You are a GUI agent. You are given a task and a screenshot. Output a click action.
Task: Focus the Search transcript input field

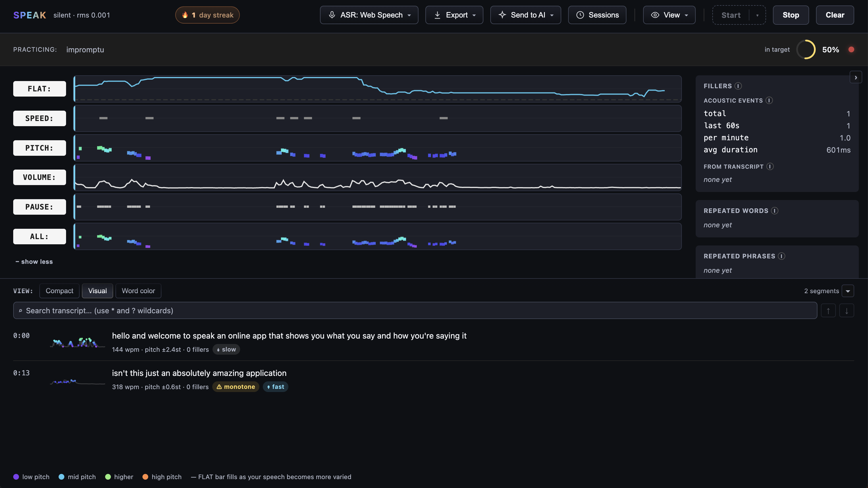coord(415,311)
